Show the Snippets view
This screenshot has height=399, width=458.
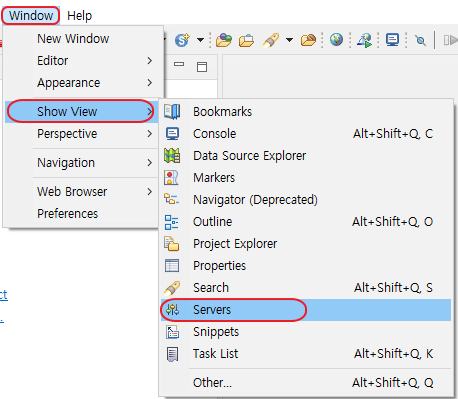point(306,332)
